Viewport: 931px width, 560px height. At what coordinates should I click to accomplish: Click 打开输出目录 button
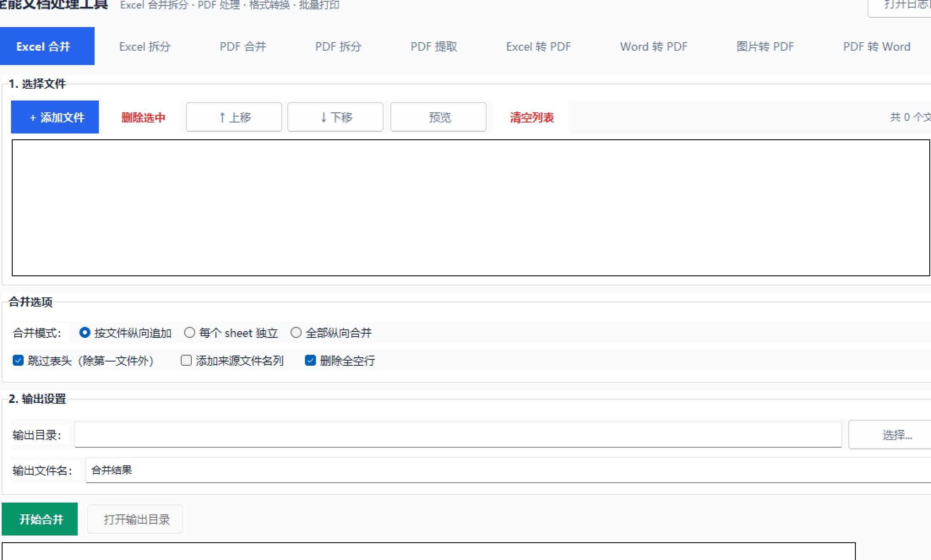pos(135,519)
